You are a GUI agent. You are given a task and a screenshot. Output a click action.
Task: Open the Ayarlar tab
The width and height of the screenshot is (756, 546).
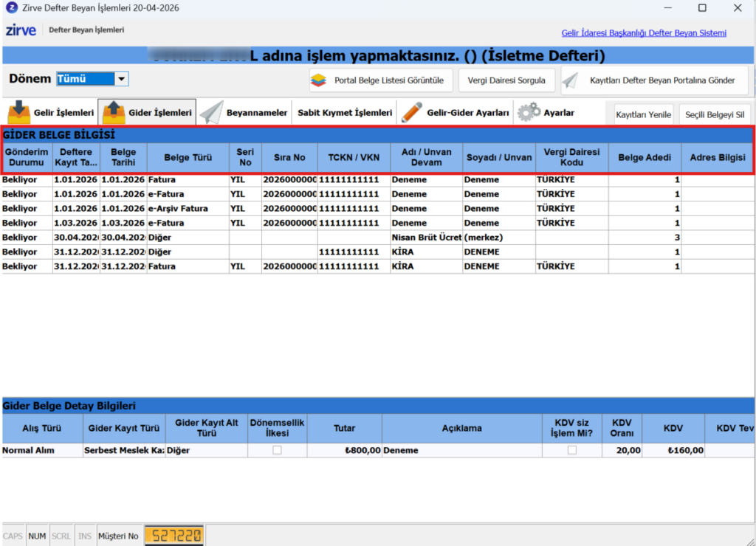coord(546,112)
